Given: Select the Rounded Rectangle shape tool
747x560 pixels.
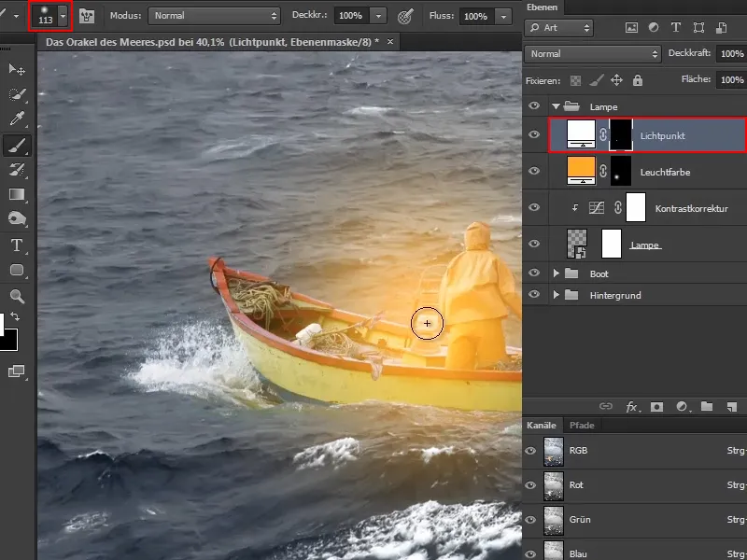Looking at the screenshot, I should click(x=17, y=270).
